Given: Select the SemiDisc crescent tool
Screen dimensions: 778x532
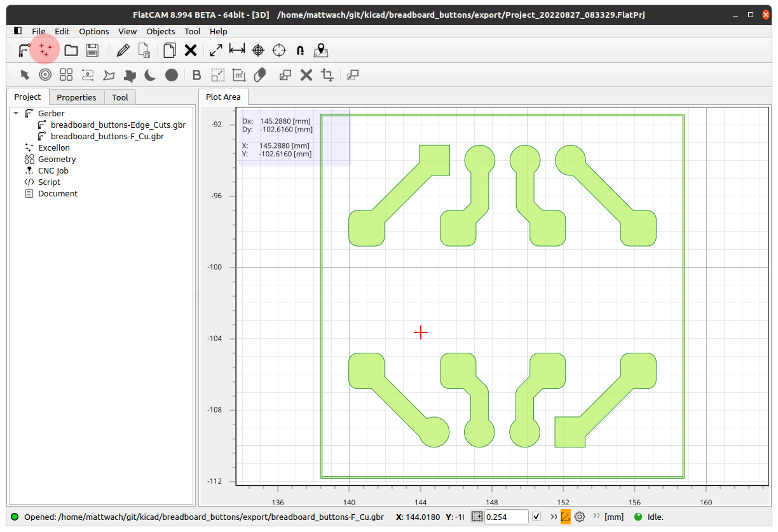Looking at the screenshot, I should [x=151, y=75].
